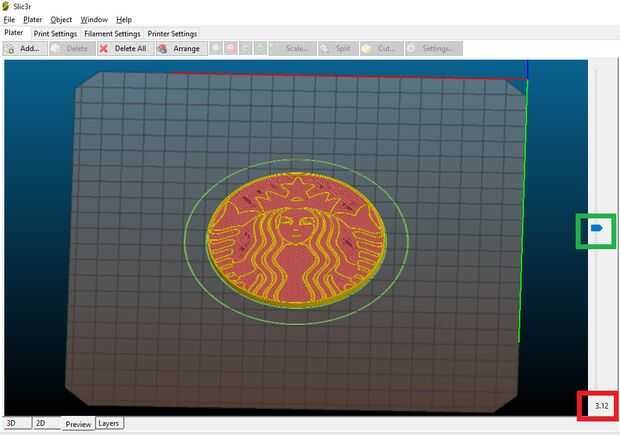Open the Help menu
This screenshot has height=435, width=620.
[124, 20]
